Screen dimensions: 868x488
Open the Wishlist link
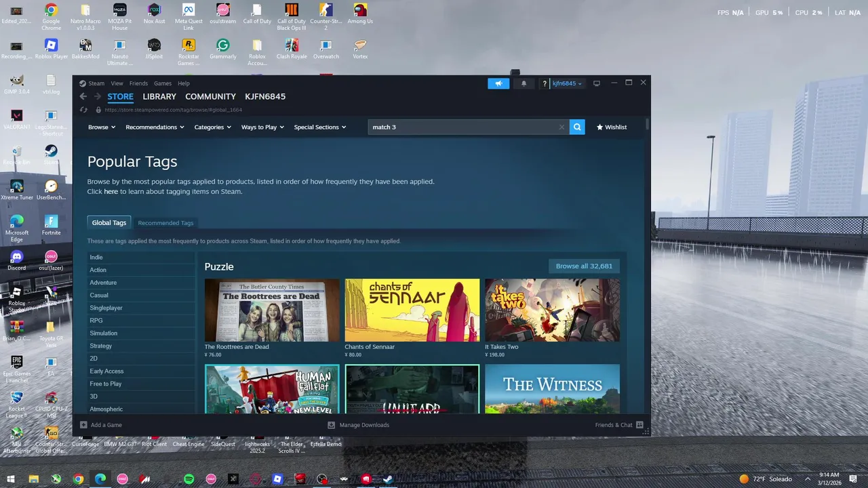611,127
